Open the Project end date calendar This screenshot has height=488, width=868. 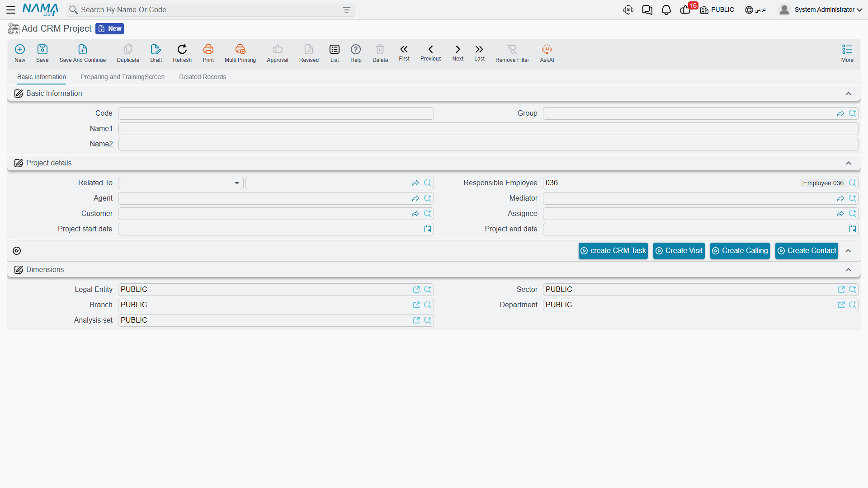[x=853, y=229]
